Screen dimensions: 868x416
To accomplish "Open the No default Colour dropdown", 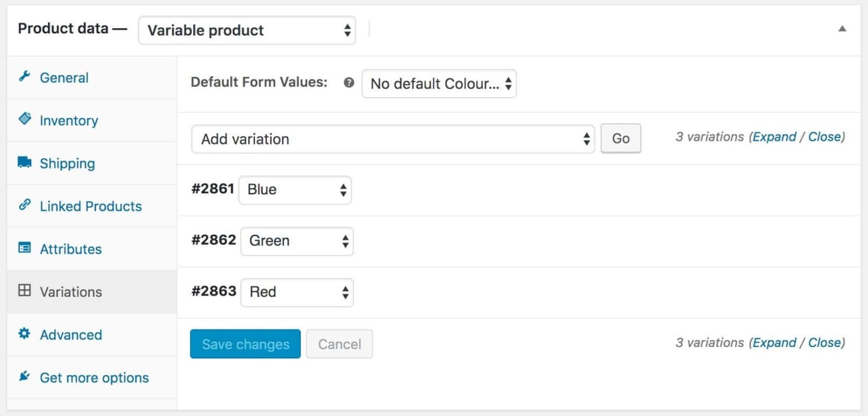I will 439,83.
